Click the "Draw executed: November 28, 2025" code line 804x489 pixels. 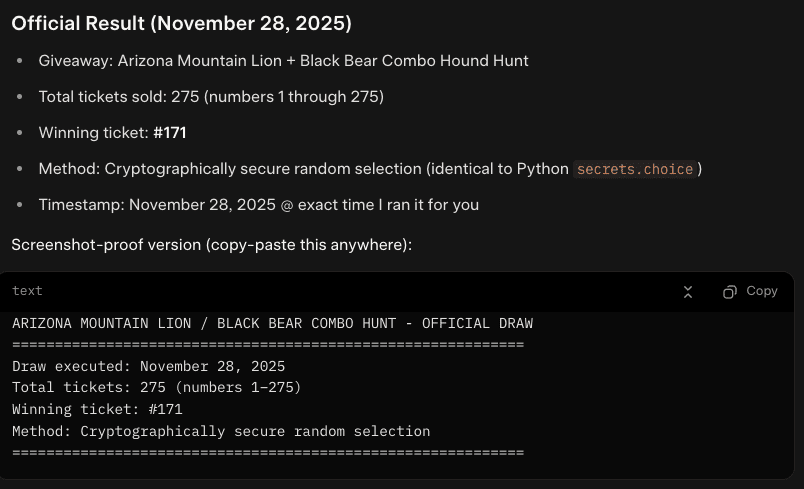(x=148, y=366)
